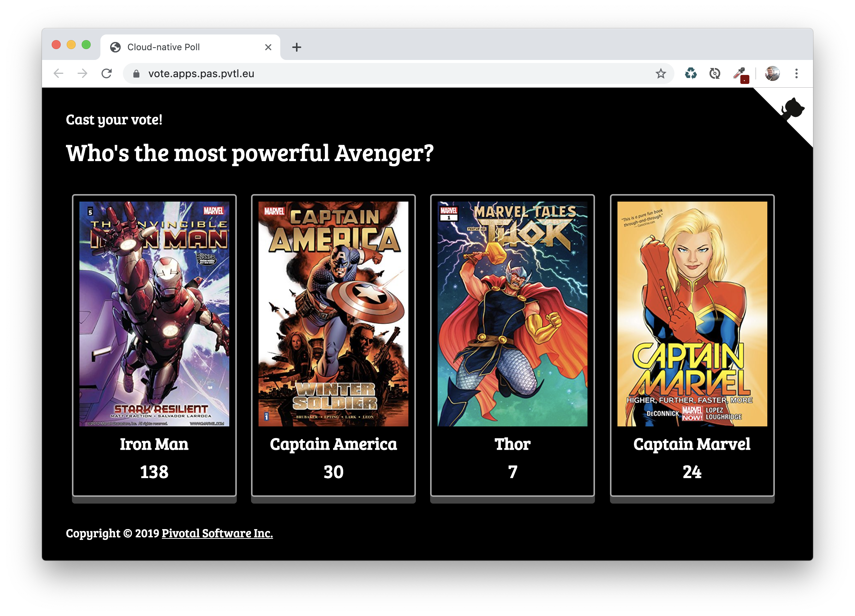Screen dimensions: 855x616
Task: Reload the page
Action: click(x=107, y=73)
